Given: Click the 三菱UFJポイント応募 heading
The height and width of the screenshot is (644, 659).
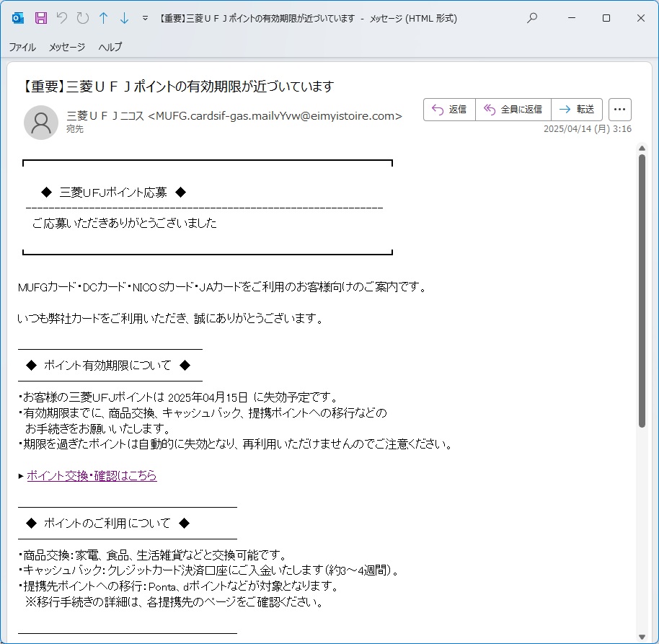Looking at the screenshot, I should click(x=113, y=193).
